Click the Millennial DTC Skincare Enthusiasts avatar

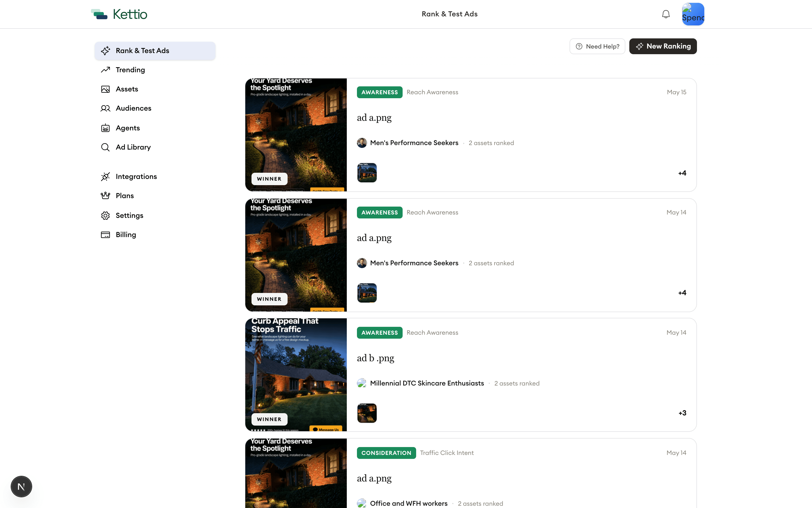(x=362, y=383)
